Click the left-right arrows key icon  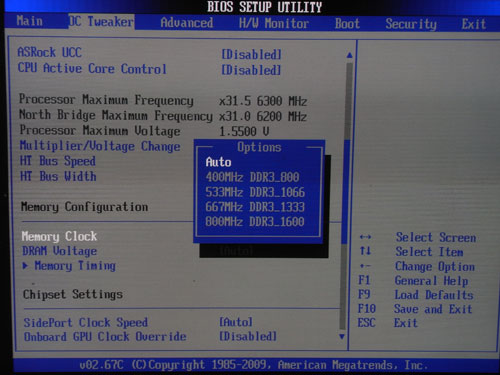tap(365, 237)
